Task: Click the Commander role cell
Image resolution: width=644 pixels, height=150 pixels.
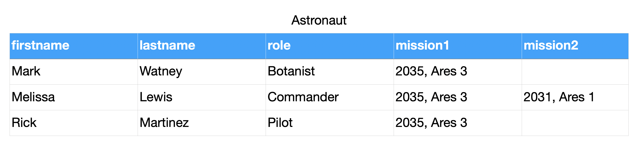Action: click(303, 97)
